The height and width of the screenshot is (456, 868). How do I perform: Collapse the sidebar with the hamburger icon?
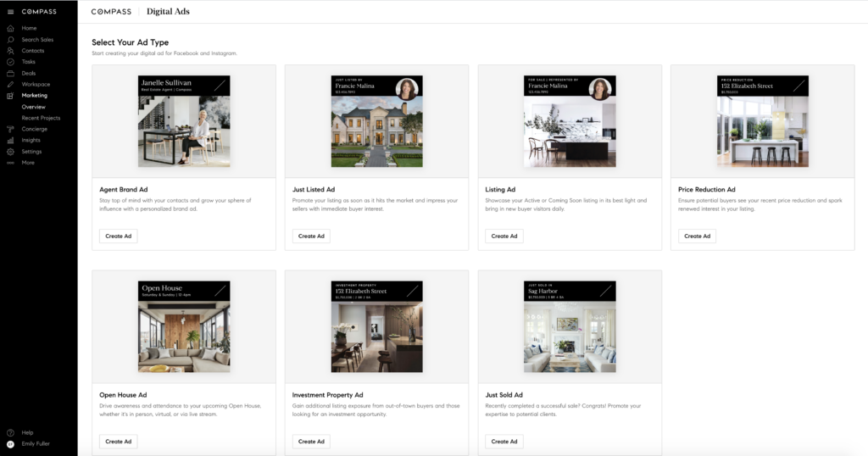coord(10,12)
